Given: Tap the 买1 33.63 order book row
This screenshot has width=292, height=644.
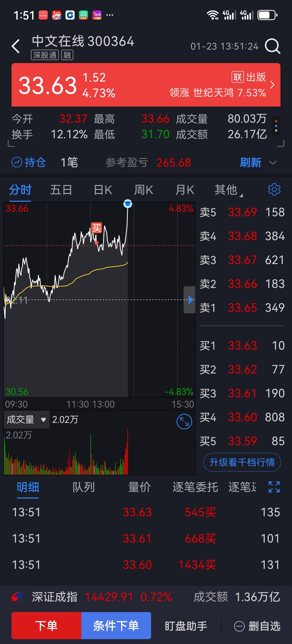Looking at the screenshot, I should click(x=242, y=346).
